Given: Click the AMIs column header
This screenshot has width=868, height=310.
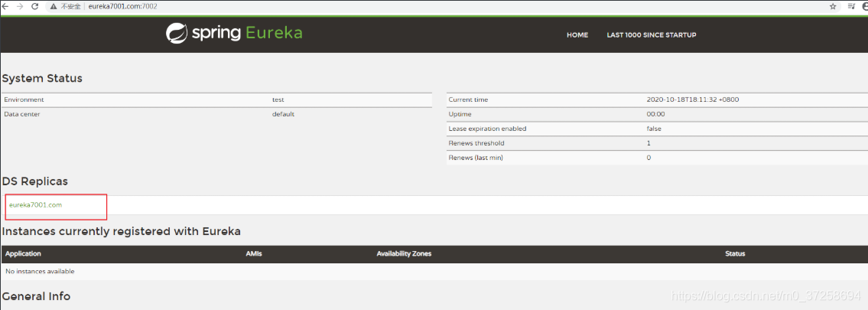Looking at the screenshot, I should tap(254, 253).
